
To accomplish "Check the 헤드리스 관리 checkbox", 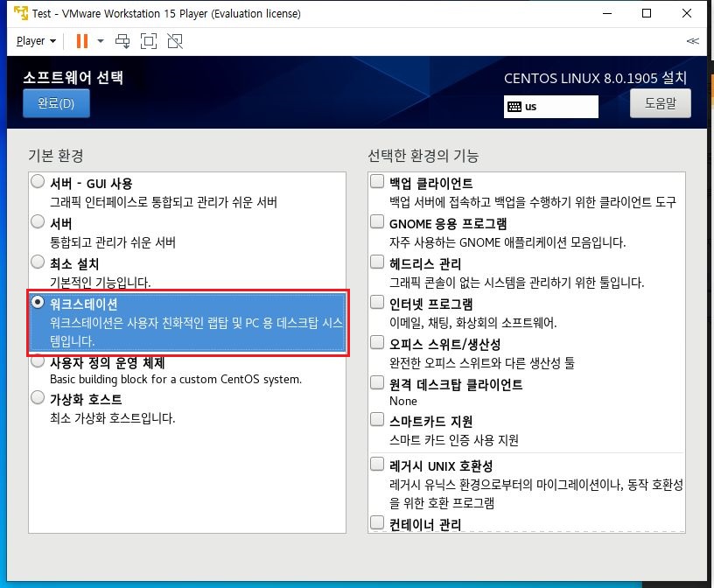I will coord(377,262).
